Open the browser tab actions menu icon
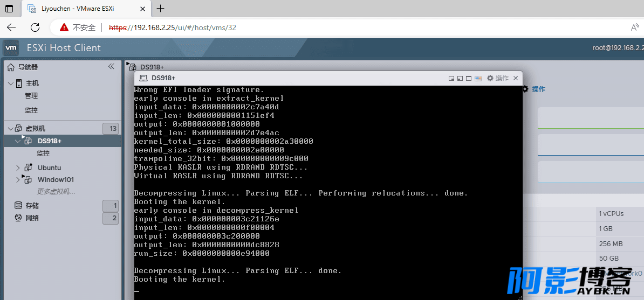 pyautogui.click(x=9, y=8)
